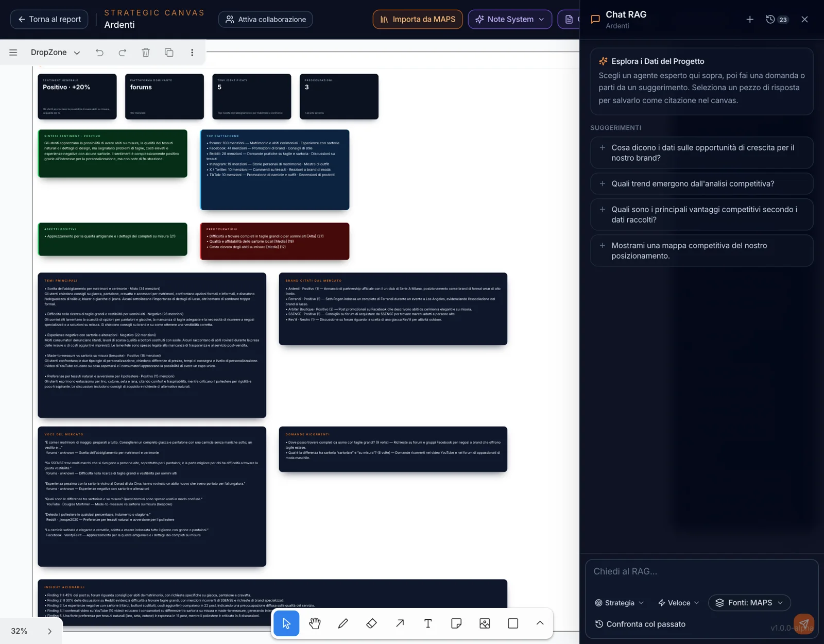Open the Fonti: MAPS sources dropdown
This screenshot has height=644, width=824.
pyautogui.click(x=749, y=603)
